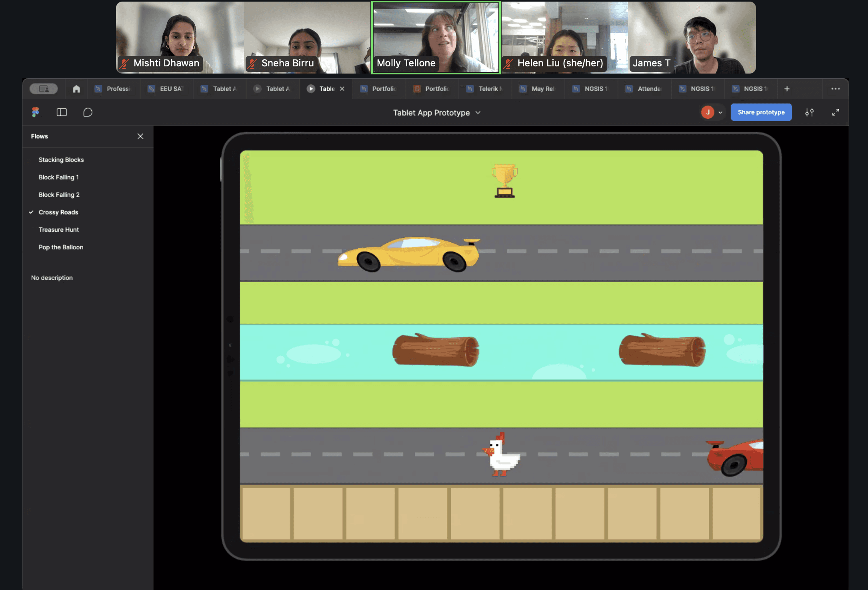Select the Crossy Roads flow

[58, 212]
